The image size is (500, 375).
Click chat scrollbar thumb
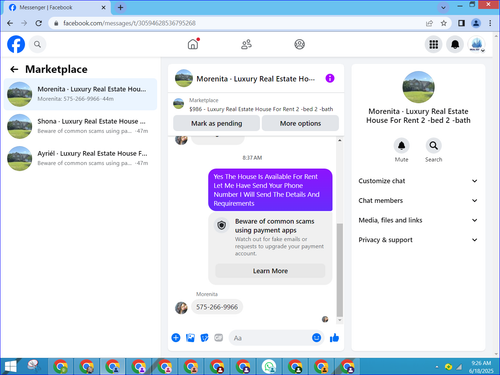point(340,270)
